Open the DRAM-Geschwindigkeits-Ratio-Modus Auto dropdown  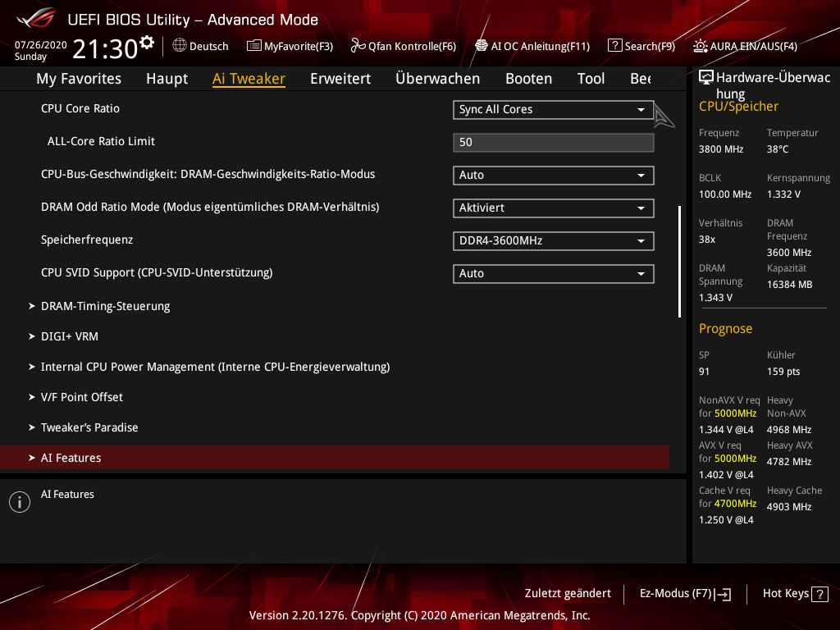tap(554, 176)
